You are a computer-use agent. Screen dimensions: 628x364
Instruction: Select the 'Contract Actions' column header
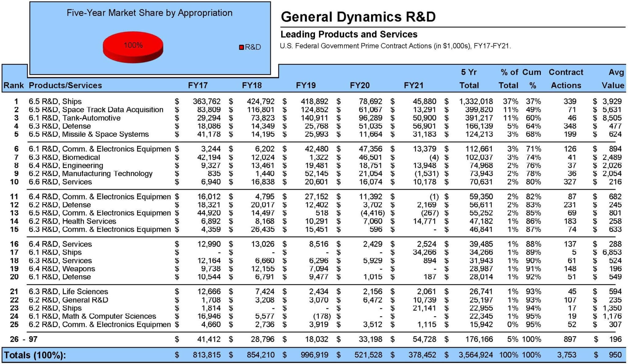point(566,79)
